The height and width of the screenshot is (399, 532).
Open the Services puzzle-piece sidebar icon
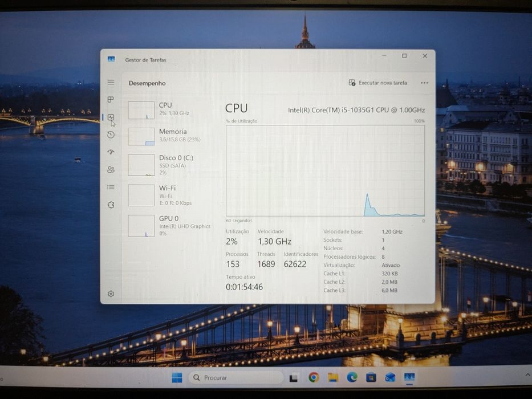pos(111,205)
